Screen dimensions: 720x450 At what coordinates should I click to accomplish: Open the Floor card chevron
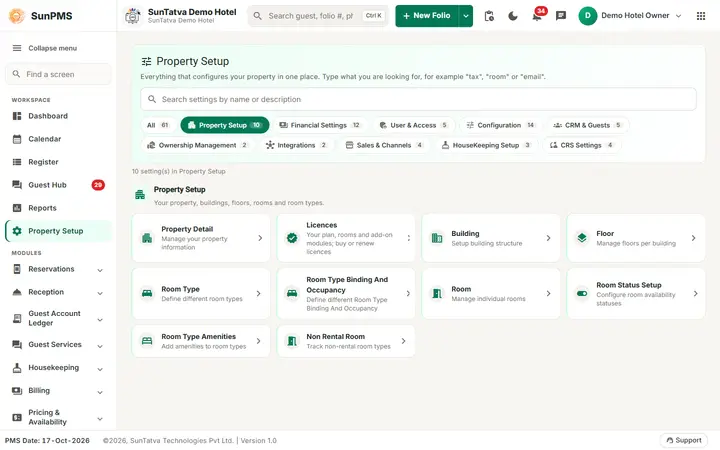pos(693,238)
